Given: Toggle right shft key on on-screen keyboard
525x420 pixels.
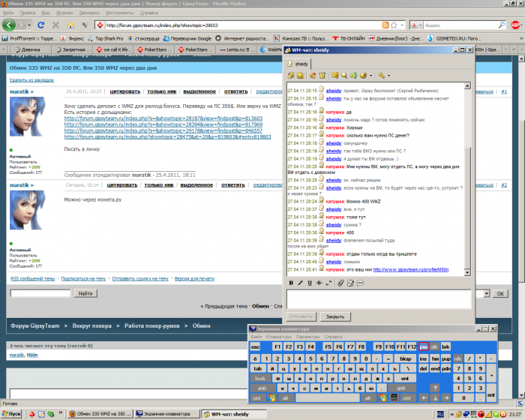Looking at the screenshot, I should [400, 388].
